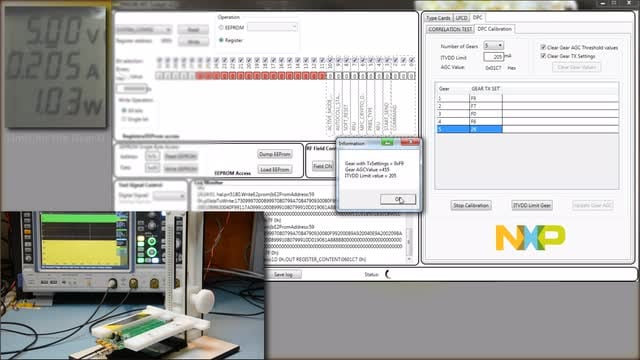Save the log with Save log
Screen dimensions: 640x360
pyautogui.click(x=283, y=274)
